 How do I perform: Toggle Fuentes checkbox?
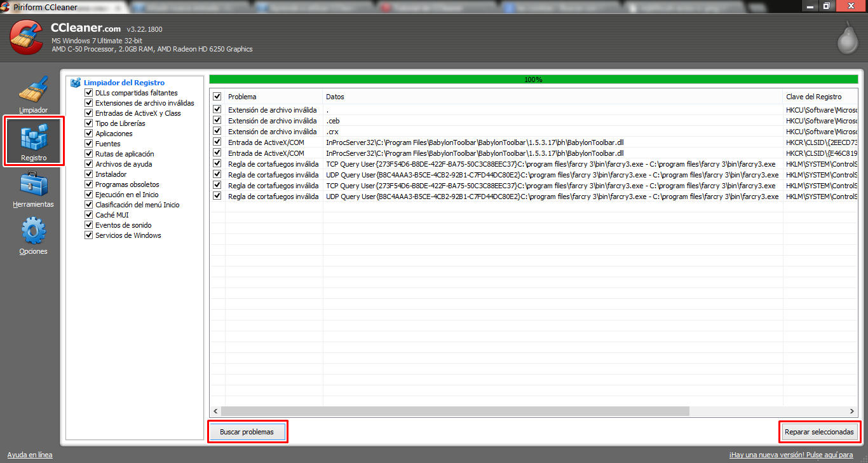pyautogui.click(x=89, y=144)
